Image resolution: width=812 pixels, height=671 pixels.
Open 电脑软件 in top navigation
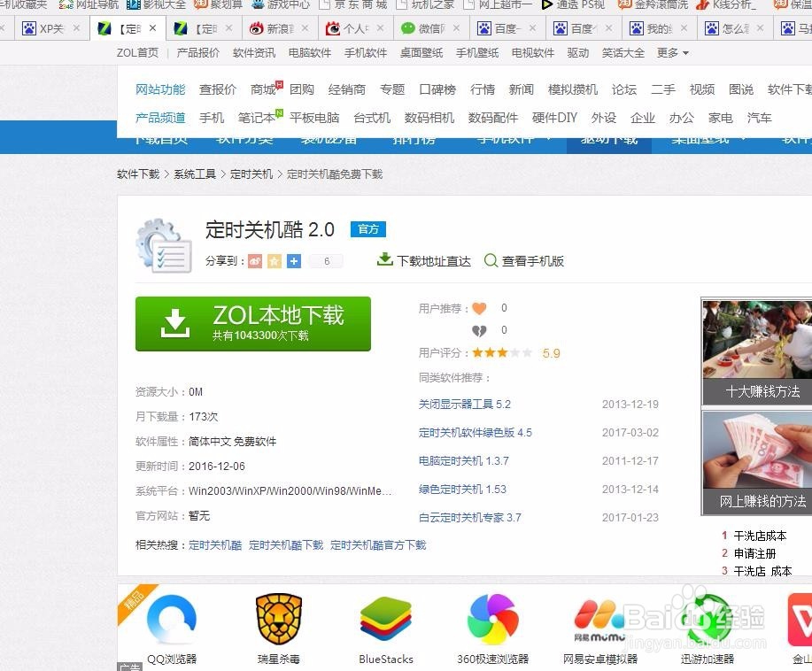310,53
